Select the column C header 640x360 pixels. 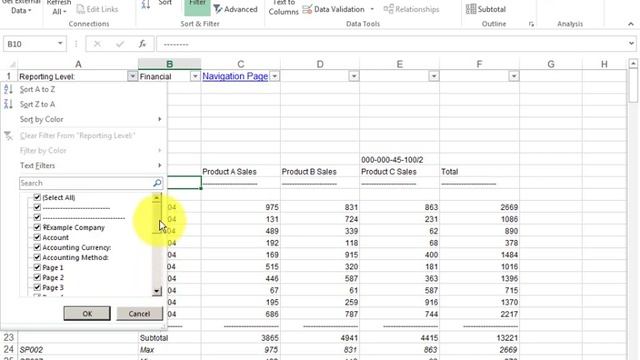tap(240, 64)
